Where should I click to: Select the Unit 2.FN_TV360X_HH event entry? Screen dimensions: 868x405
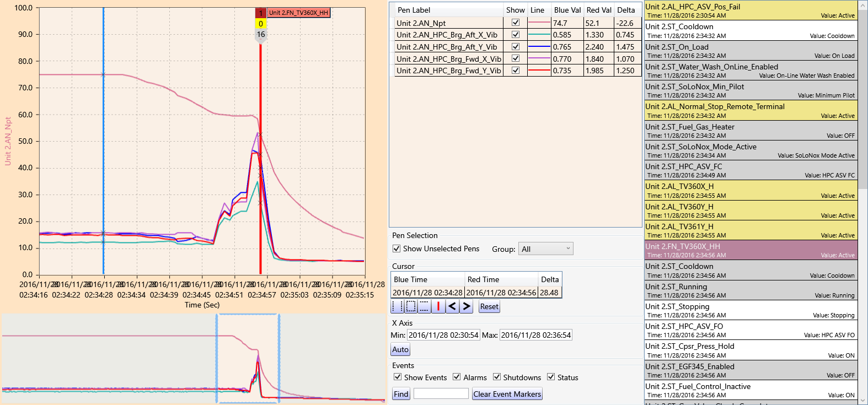coord(751,250)
